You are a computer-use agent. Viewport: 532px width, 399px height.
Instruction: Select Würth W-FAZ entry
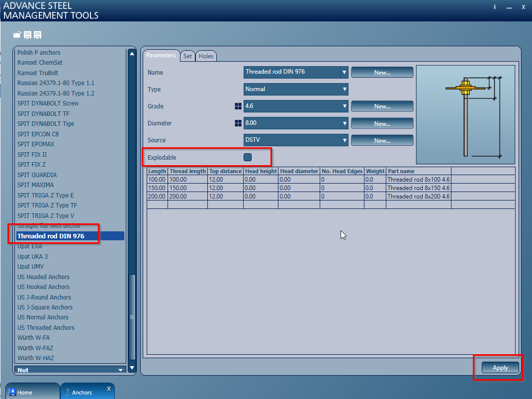(x=35, y=348)
